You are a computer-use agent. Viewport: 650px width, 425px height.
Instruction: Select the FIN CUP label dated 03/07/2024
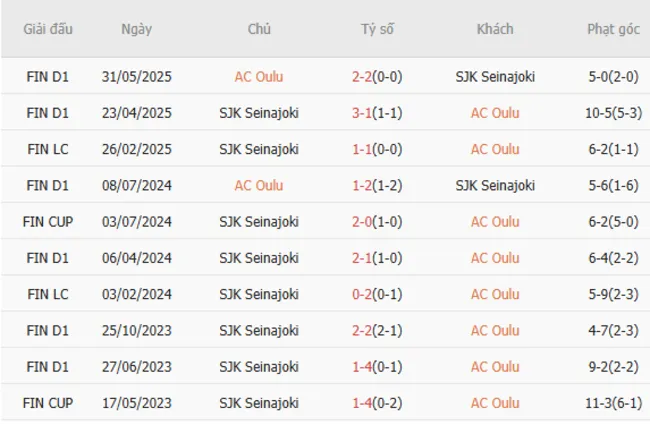tap(47, 221)
